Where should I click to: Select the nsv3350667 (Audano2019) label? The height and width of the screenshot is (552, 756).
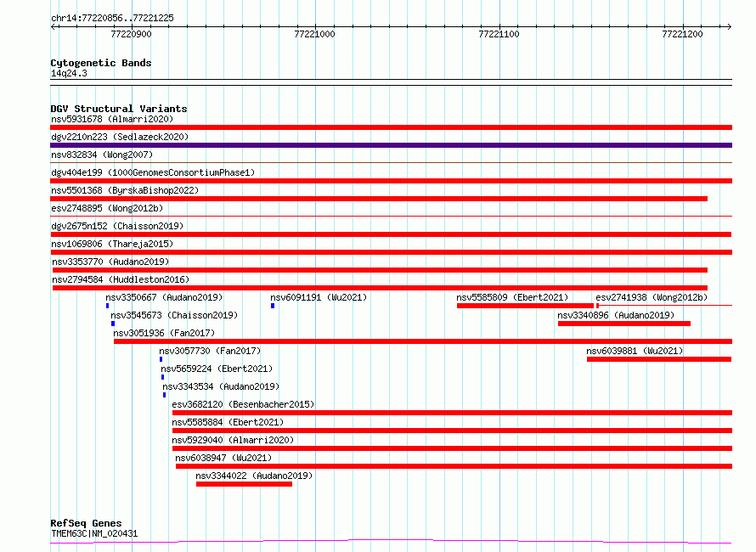tap(164, 297)
